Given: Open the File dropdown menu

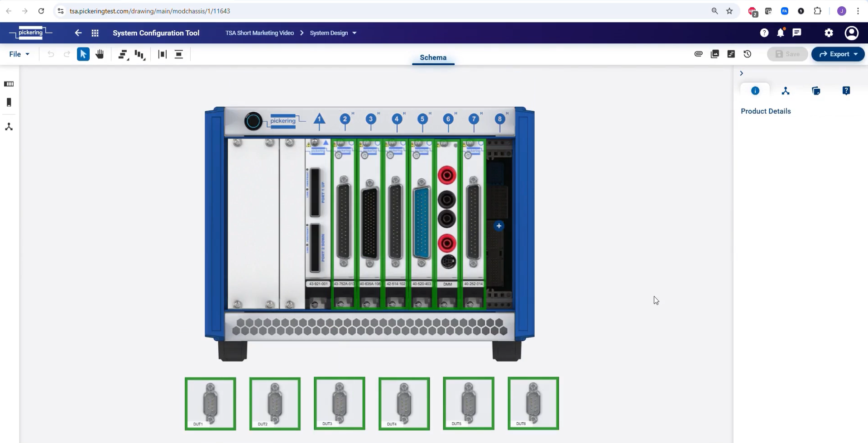Looking at the screenshot, I should pyautogui.click(x=19, y=54).
